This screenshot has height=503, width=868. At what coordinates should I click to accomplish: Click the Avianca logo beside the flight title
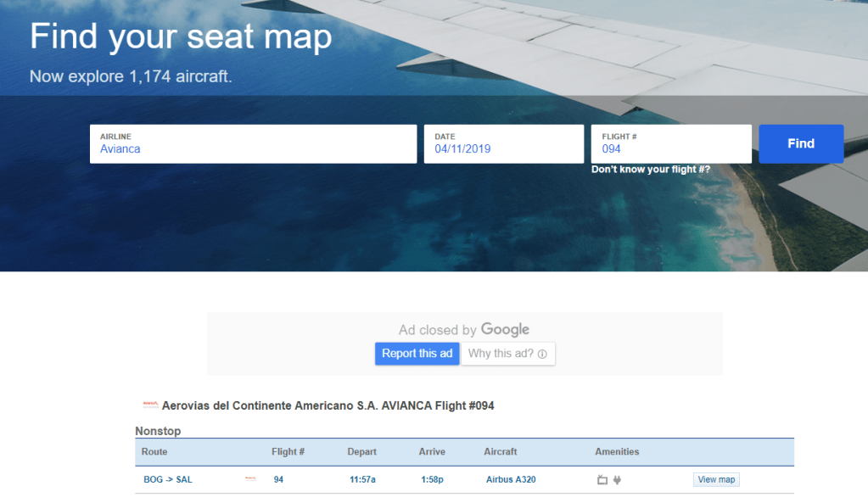[150, 405]
